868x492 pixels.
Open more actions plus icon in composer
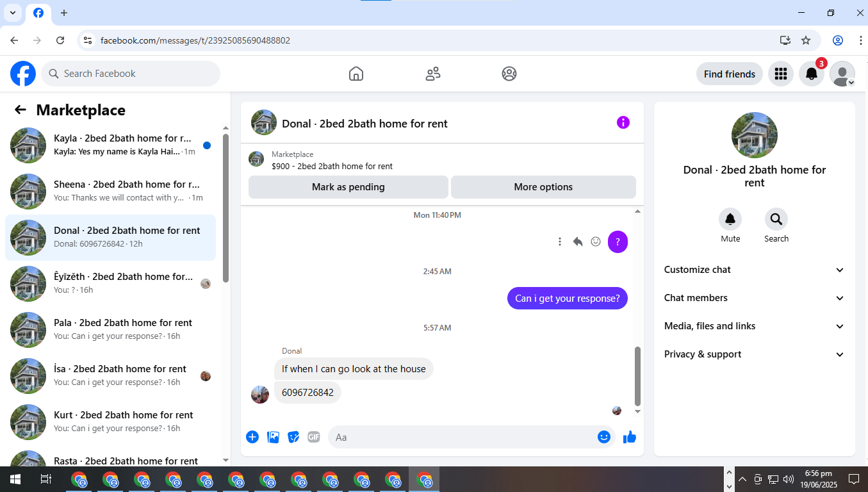(252, 437)
